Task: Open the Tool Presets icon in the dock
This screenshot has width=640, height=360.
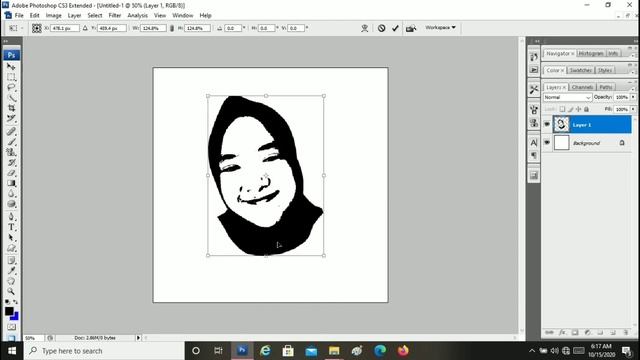Action: [x=534, y=89]
